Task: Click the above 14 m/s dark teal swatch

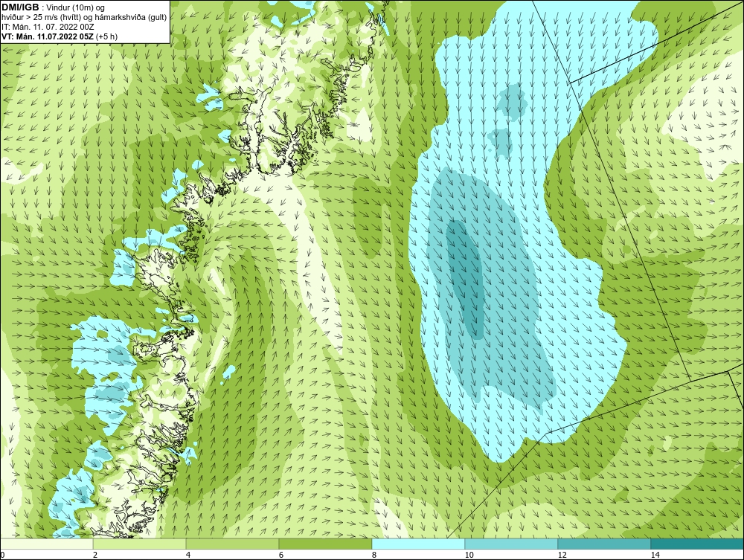Action: (x=698, y=544)
